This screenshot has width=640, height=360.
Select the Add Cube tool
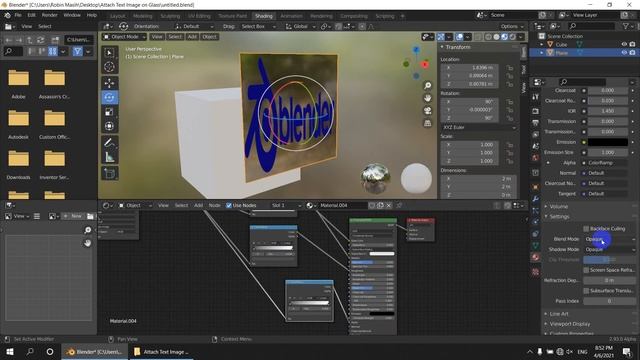109,173
